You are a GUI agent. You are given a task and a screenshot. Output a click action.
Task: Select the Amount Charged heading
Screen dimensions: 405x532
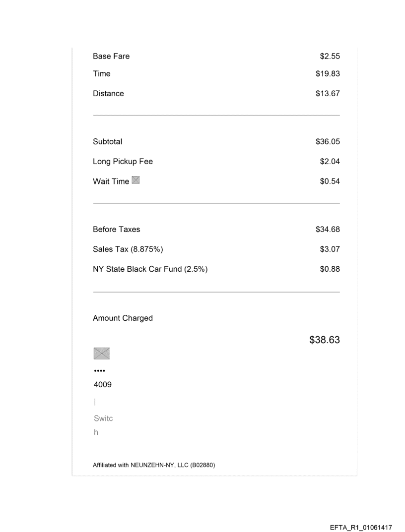coord(123,318)
